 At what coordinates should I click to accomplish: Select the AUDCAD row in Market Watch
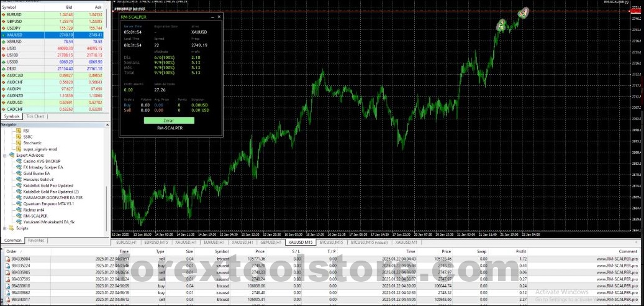[x=52, y=75]
